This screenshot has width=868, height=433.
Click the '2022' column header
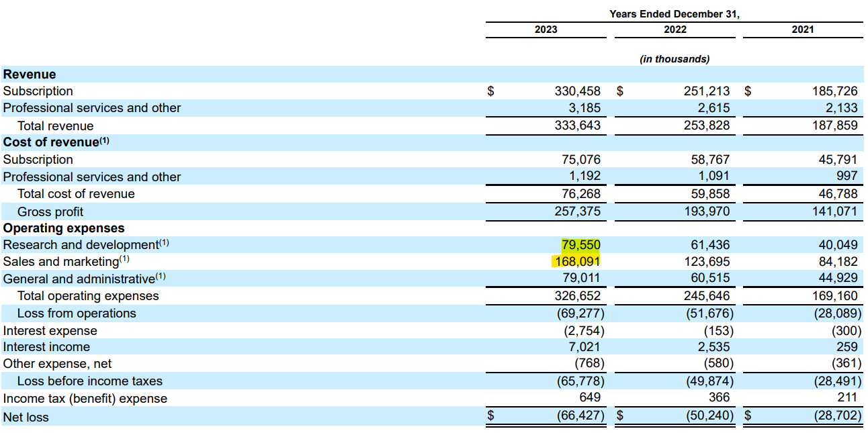pyautogui.click(x=675, y=30)
